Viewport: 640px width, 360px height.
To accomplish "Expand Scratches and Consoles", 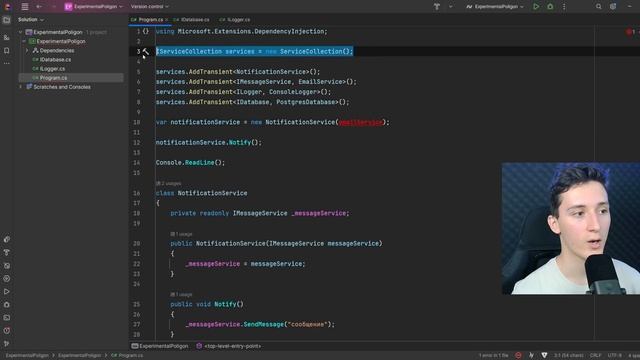I will pyautogui.click(x=20, y=87).
